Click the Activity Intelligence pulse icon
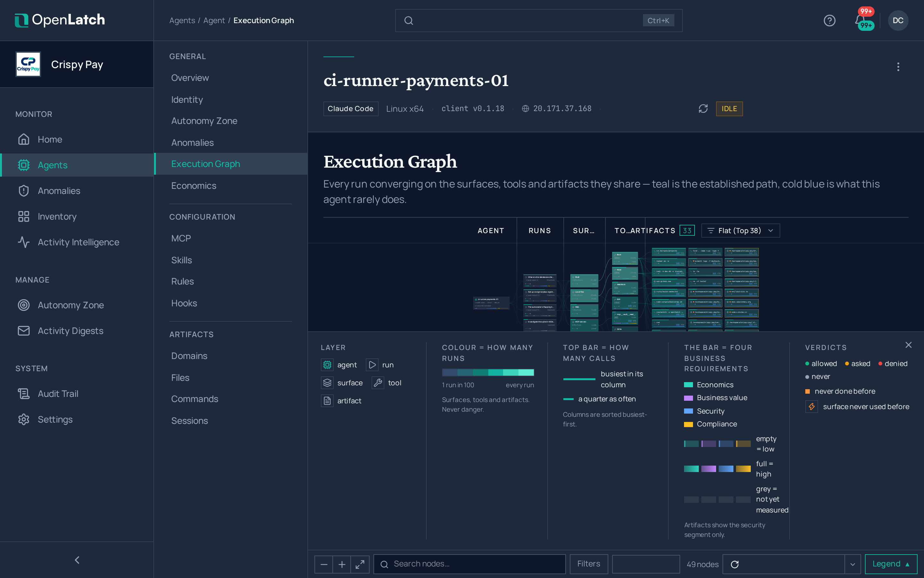 (x=24, y=242)
